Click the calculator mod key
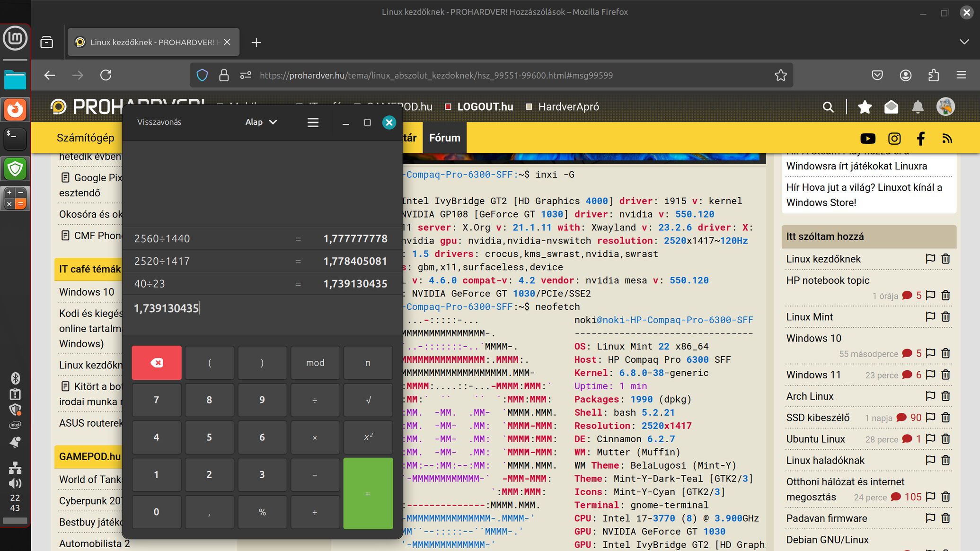980x551 pixels. 315,363
